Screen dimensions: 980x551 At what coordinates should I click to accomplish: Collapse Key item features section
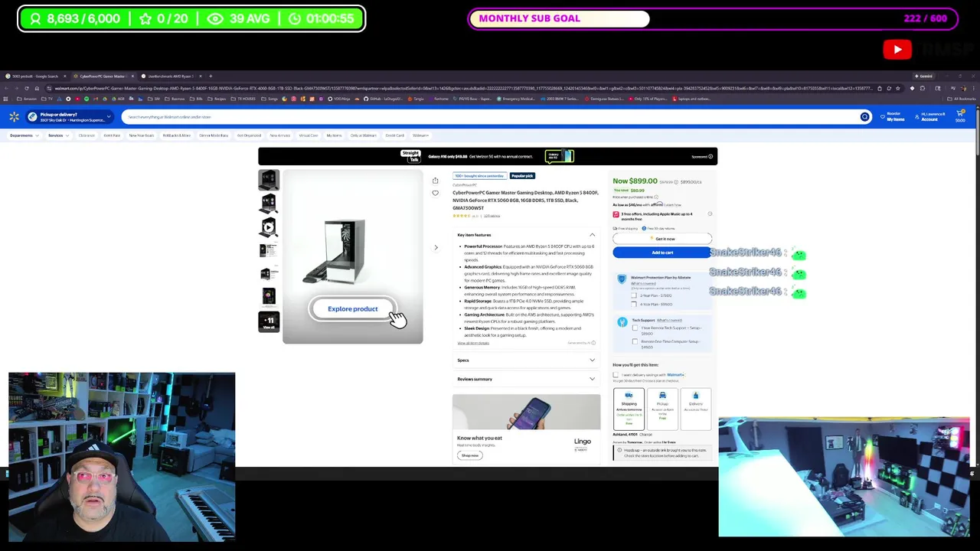(592, 235)
